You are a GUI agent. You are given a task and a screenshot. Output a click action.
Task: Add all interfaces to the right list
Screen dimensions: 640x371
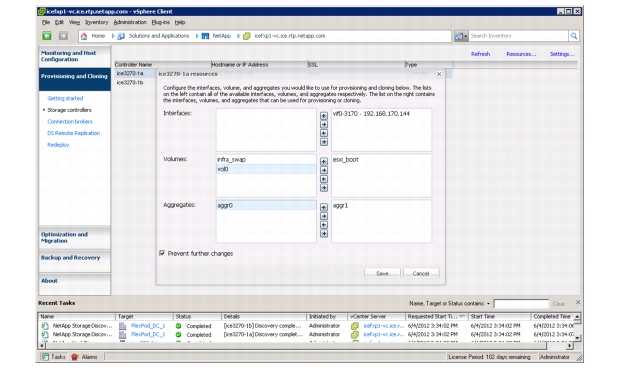[324, 116]
